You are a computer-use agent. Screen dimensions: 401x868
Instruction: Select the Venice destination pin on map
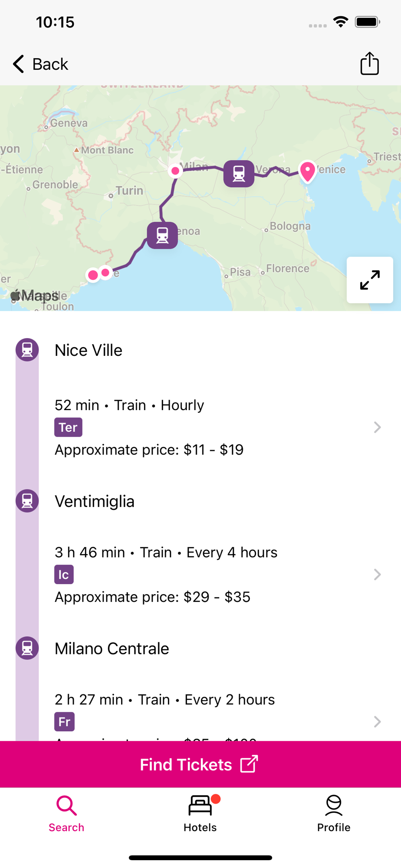tap(308, 171)
